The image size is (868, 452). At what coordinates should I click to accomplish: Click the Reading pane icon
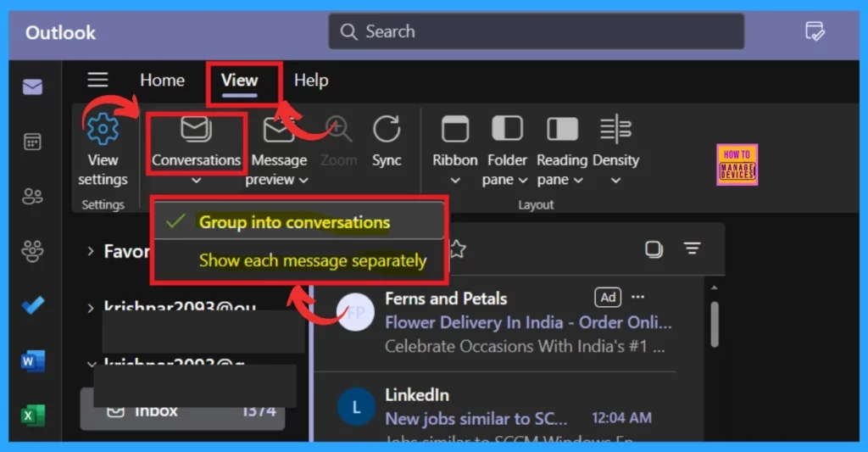point(562,129)
